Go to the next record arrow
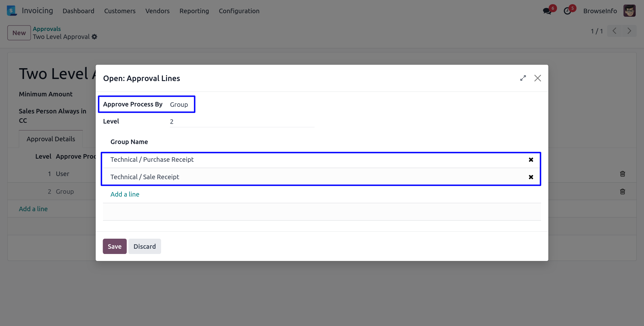This screenshot has height=326, width=644. pos(629,31)
